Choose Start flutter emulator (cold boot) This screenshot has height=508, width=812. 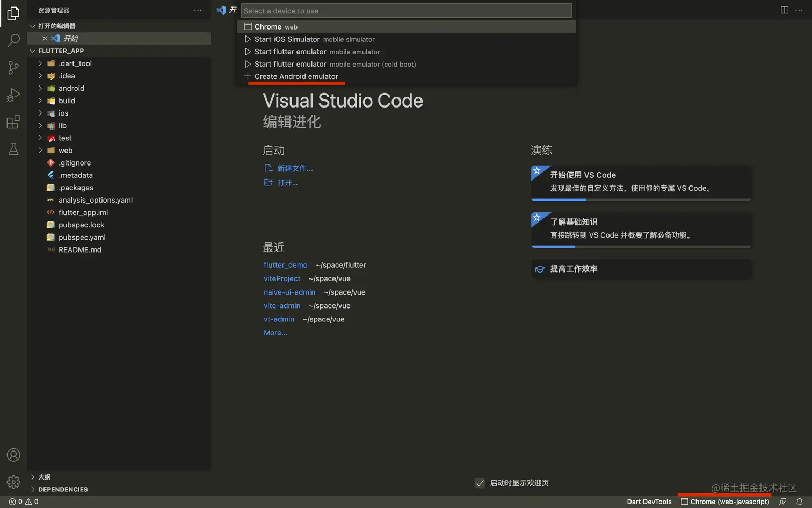tap(407, 64)
